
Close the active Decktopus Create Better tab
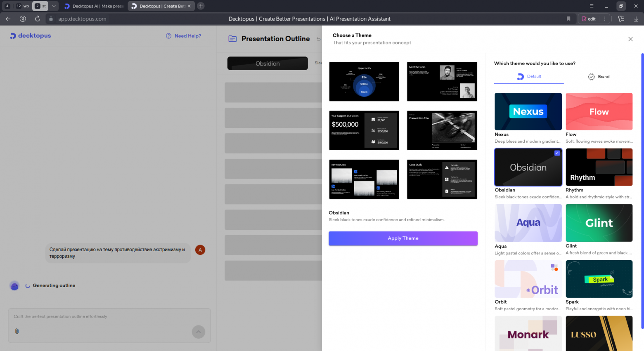pyautogui.click(x=189, y=6)
